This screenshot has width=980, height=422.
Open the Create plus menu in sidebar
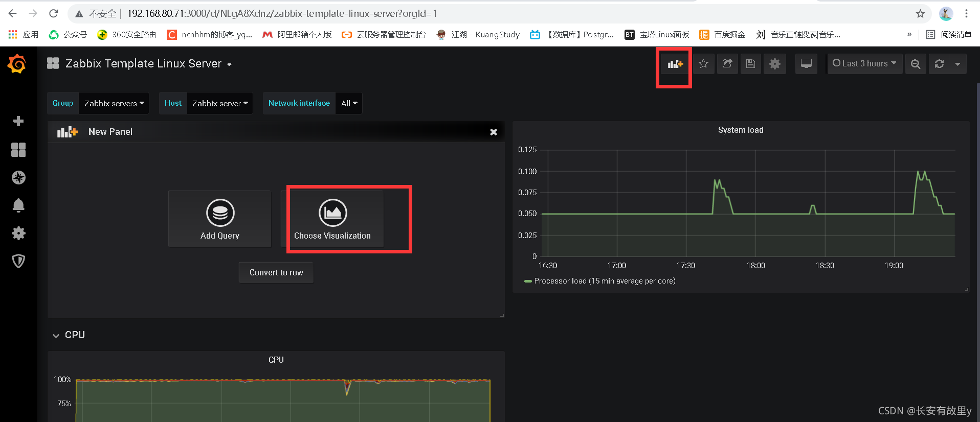[18, 121]
